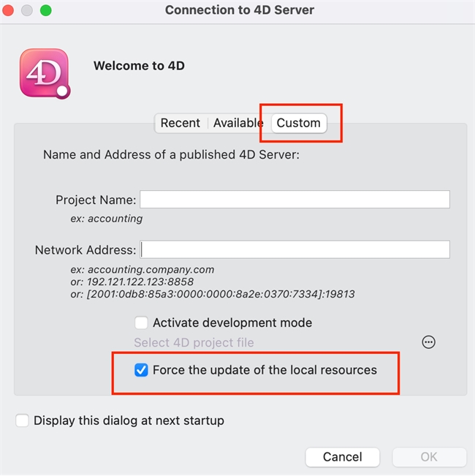Focus the Project Name text field

(294, 200)
